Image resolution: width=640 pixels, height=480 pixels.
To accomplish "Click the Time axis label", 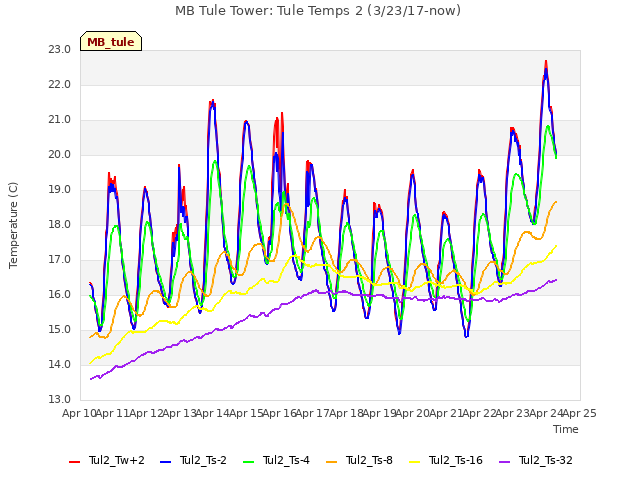I will 566,429.
